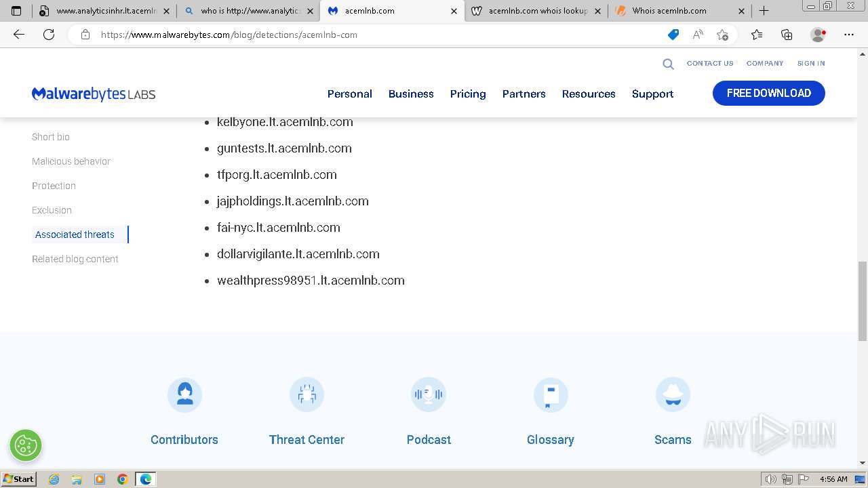The height and width of the screenshot is (488, 868).
Task: Open the tab actions menu icon
Action: 16,11
